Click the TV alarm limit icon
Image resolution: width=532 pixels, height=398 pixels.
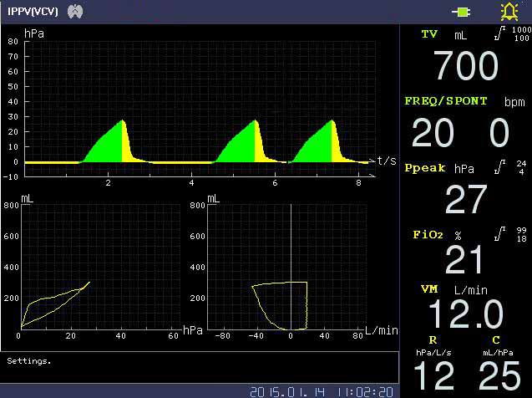[499, 34]
